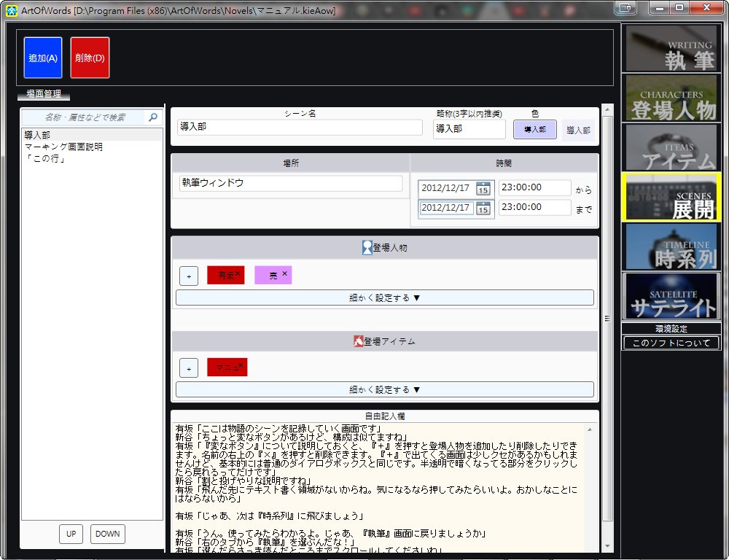Focus the scene search field
Screen dimensions: 729x560
84,117
